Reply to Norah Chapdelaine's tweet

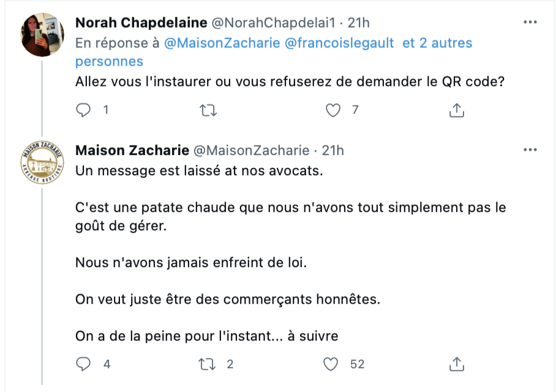(x=83, y=110)
